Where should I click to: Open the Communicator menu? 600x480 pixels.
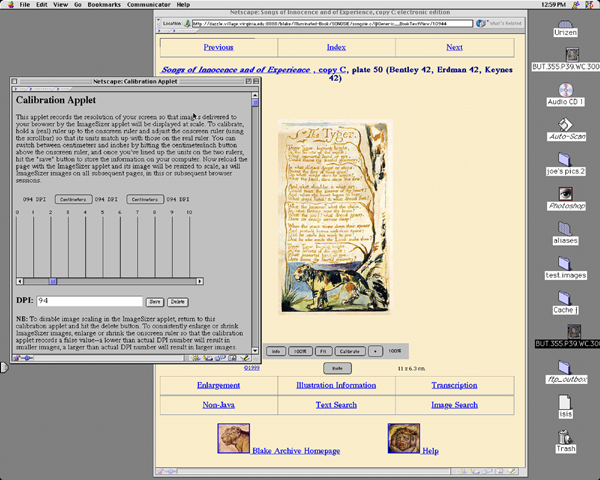[x=149, y=5]
